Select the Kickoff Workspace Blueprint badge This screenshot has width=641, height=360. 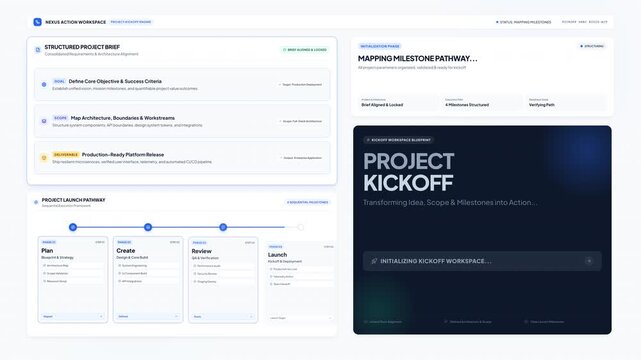tap(399, 140)
